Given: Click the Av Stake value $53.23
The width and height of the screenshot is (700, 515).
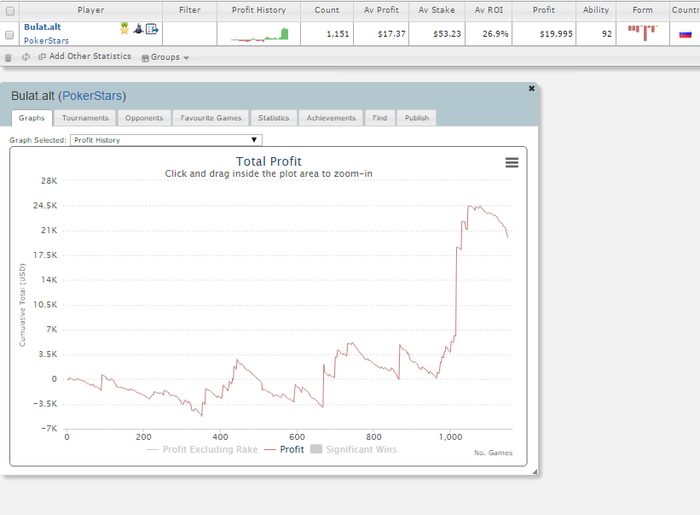Looking at the screenshot, I should (x=447, y=34).
